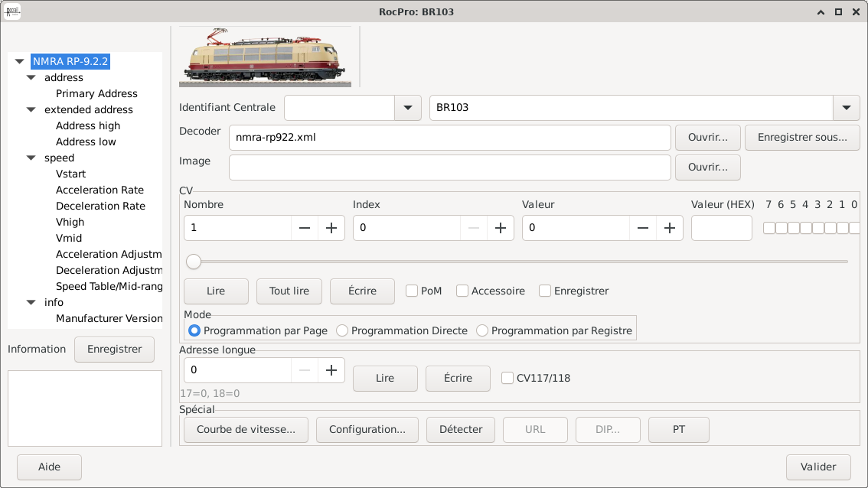Click the plus icon for Nombre
The width and height of the screenshot is (868, 488).
[x=331, y=228]
